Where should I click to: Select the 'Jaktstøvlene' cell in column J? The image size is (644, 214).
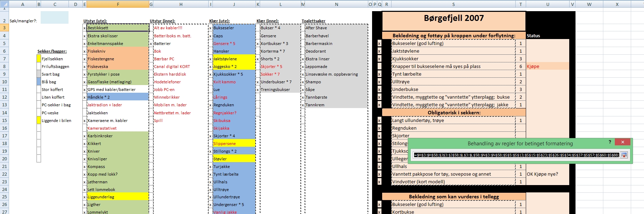(x=234, y=59)
